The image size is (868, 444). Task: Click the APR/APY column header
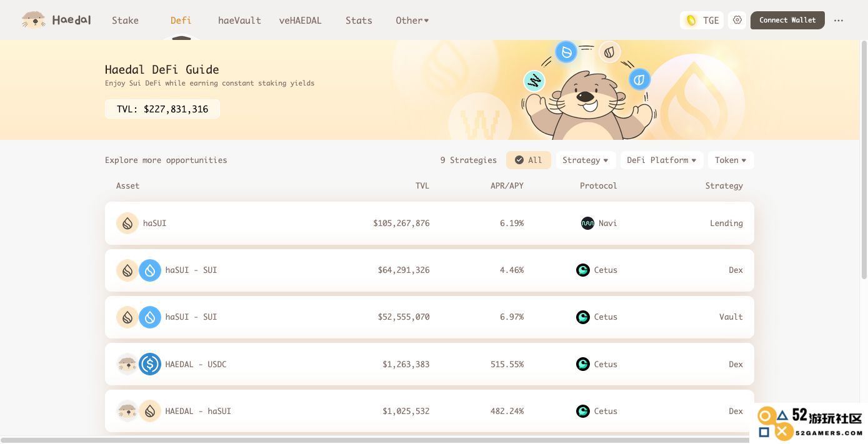[x=507, y=185]
